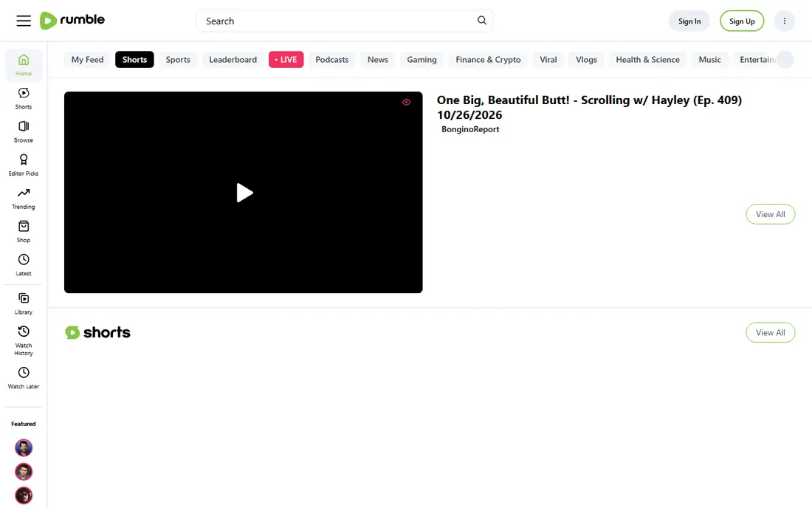Click the Sign In button

[x=689, y=21]
